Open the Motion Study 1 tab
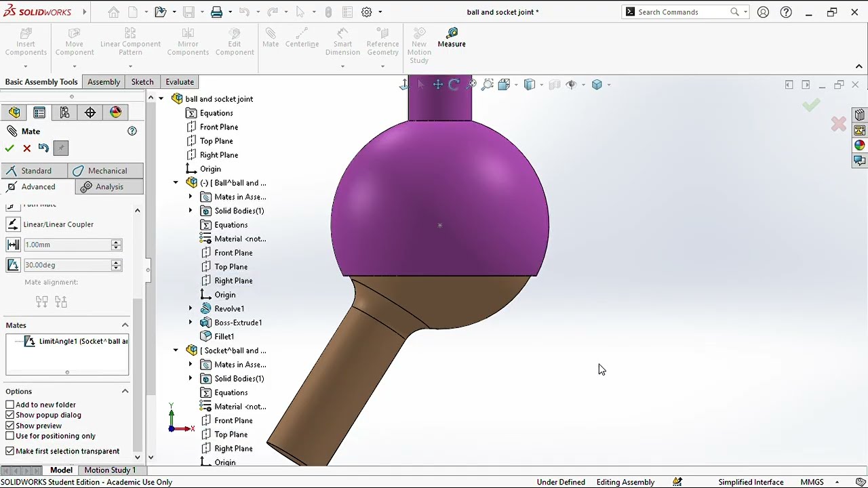The height and width of the screenshot is (488, 868). (x=110, y=470)
